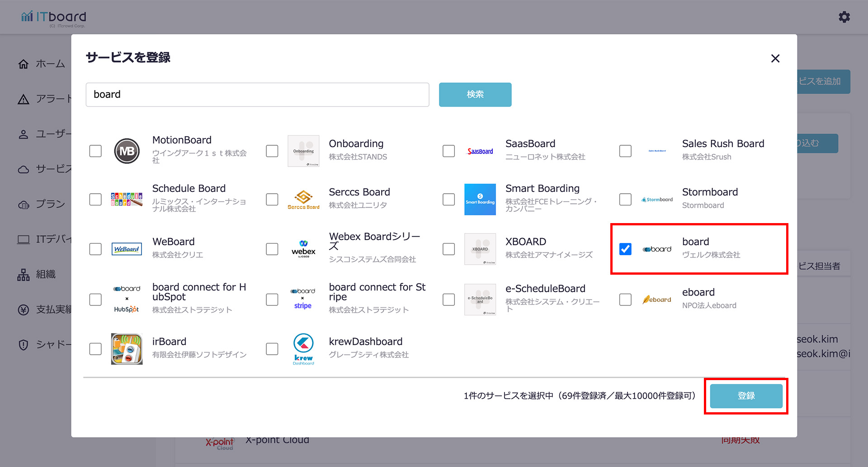The height and width of the screenshot is (467, 868).
Task: Click the krewDashboard logo icon
Action: point(303,349)
